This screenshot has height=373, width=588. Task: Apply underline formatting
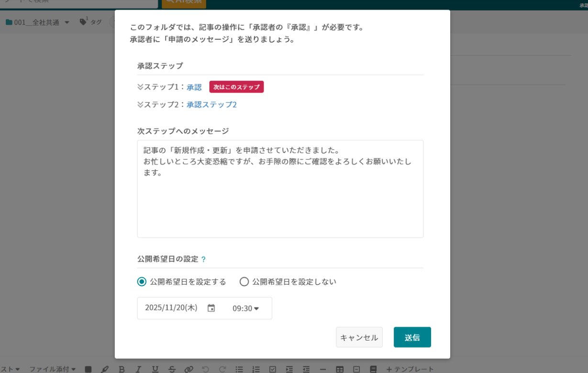[155, 369]
